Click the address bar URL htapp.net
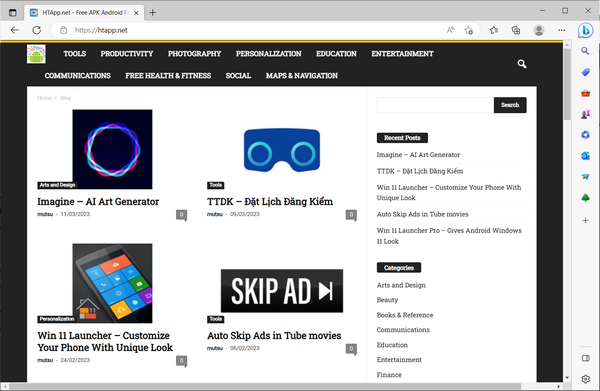The width and height of the screenshot is (600, 391). (x=101, y=30)
